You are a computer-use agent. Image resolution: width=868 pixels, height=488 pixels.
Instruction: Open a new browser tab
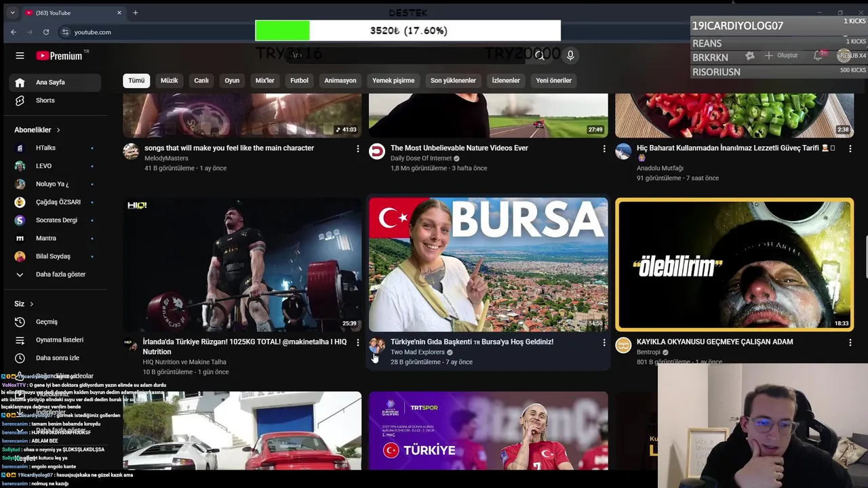tap(135, 12)
